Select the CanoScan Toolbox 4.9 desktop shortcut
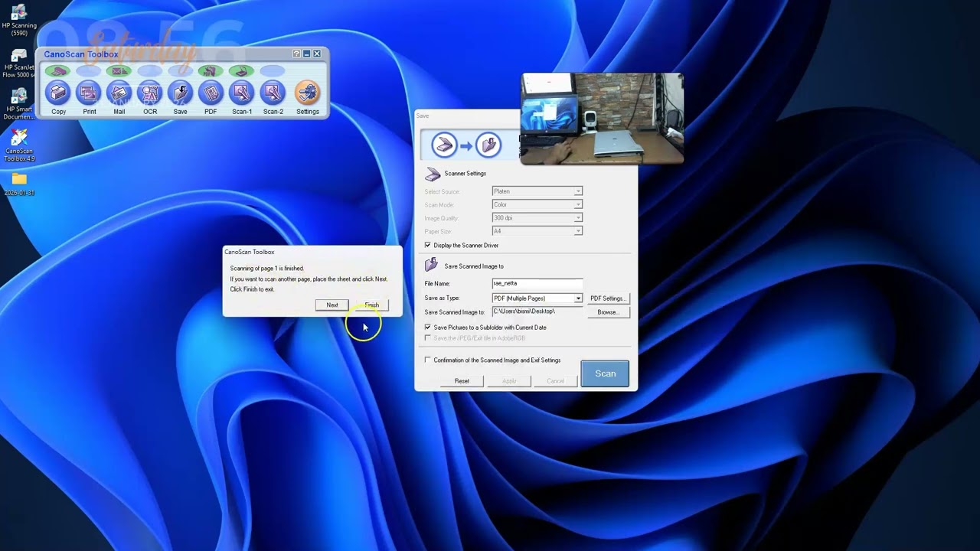 click(19, 145)
